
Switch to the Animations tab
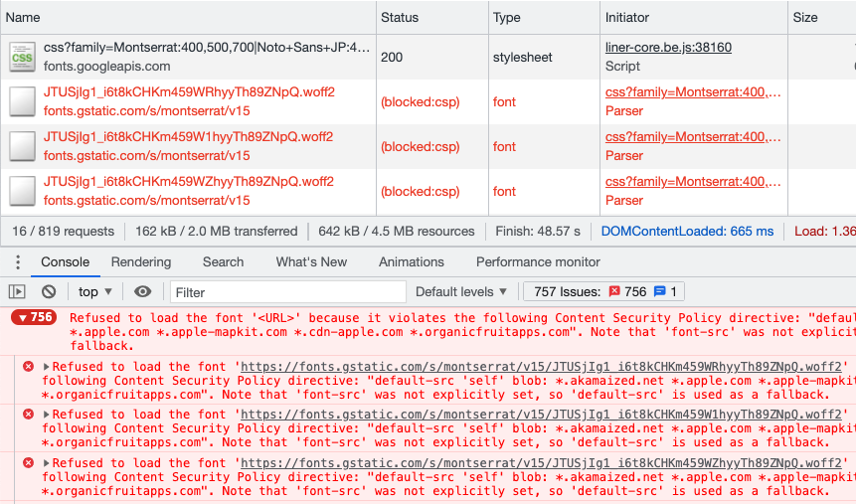412,262
